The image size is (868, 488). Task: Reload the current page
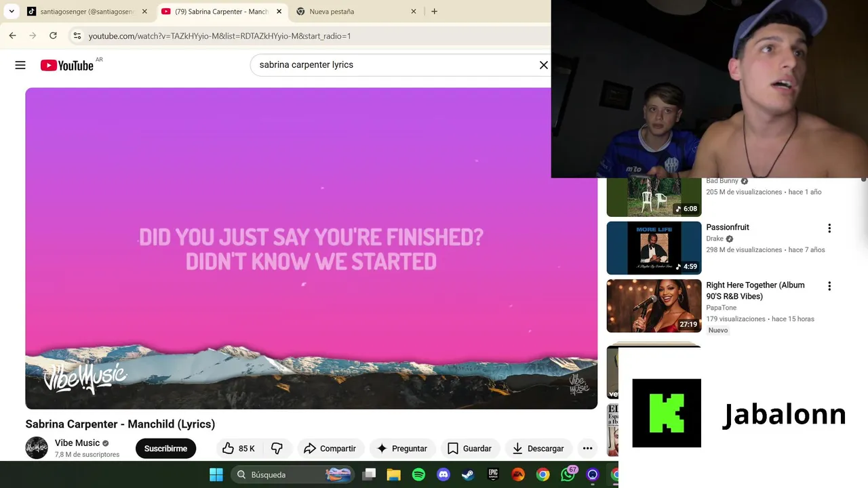tap(53, 35)
